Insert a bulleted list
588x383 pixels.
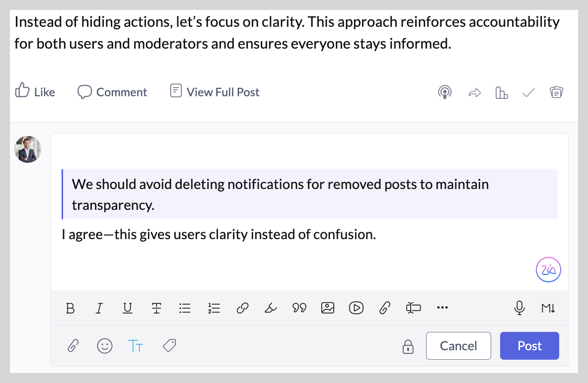click(185, 308)
